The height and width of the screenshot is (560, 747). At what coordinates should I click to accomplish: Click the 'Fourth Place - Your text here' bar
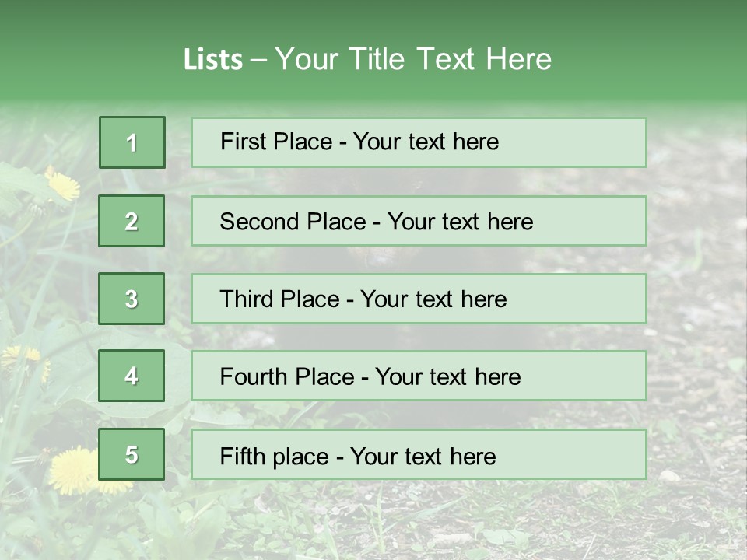(x=419, y=376)
